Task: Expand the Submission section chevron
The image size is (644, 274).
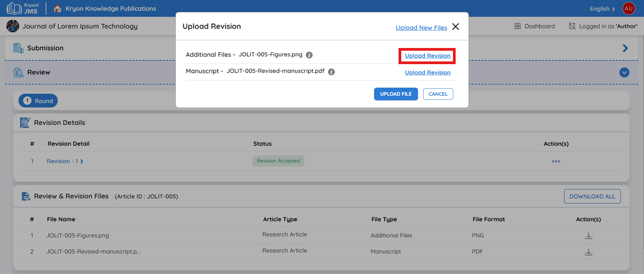Action: point(625,48)
